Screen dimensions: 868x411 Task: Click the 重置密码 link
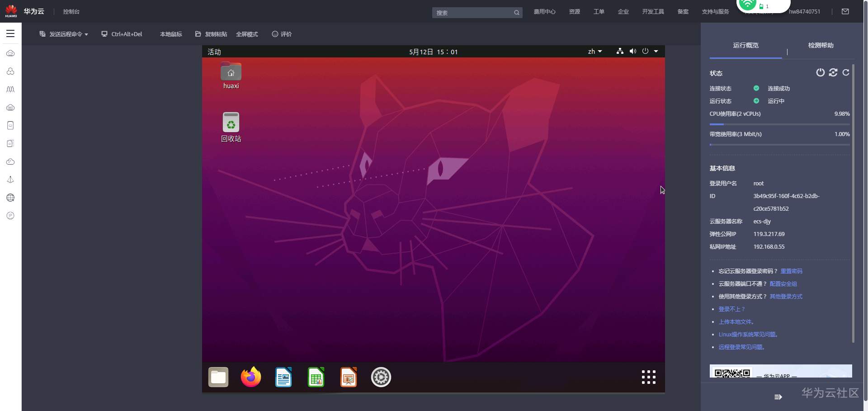point(792,271)
